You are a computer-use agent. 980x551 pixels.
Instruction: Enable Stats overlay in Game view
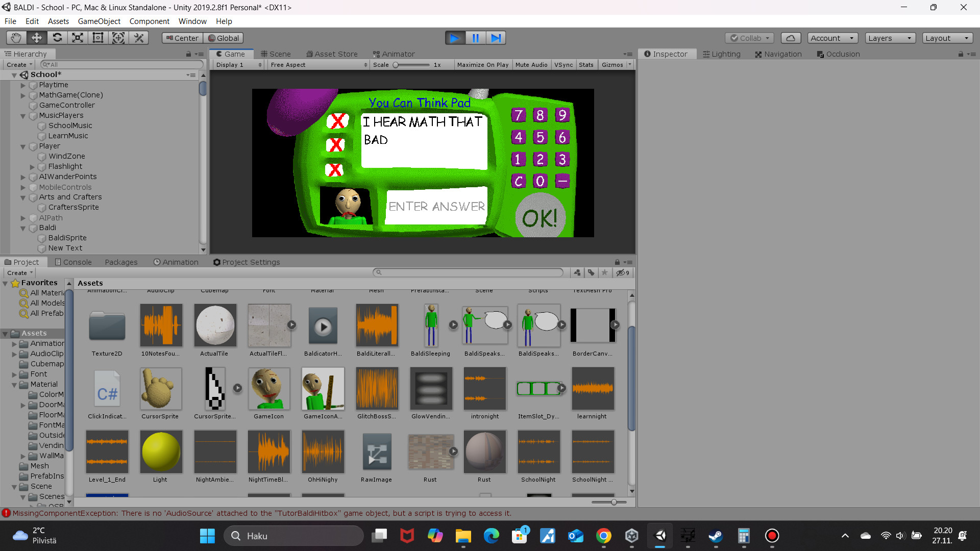[x=586, y=64]
